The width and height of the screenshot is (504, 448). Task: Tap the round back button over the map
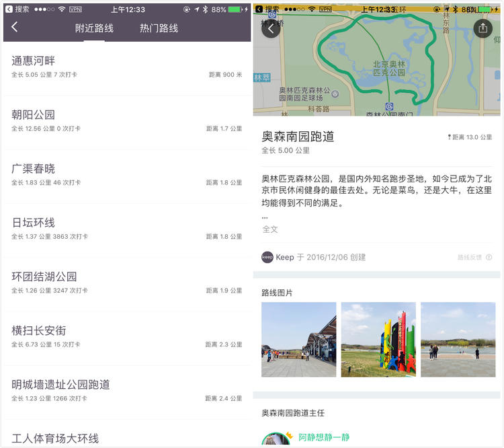click(271, 29)
